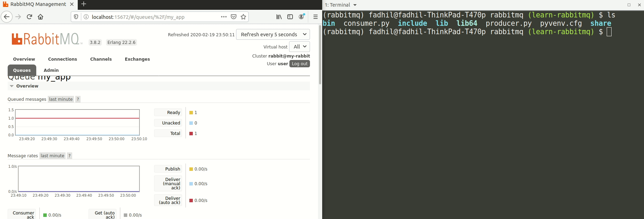Open Firefox library icon
Screen dimensions: 644x219
click(279, 17)
